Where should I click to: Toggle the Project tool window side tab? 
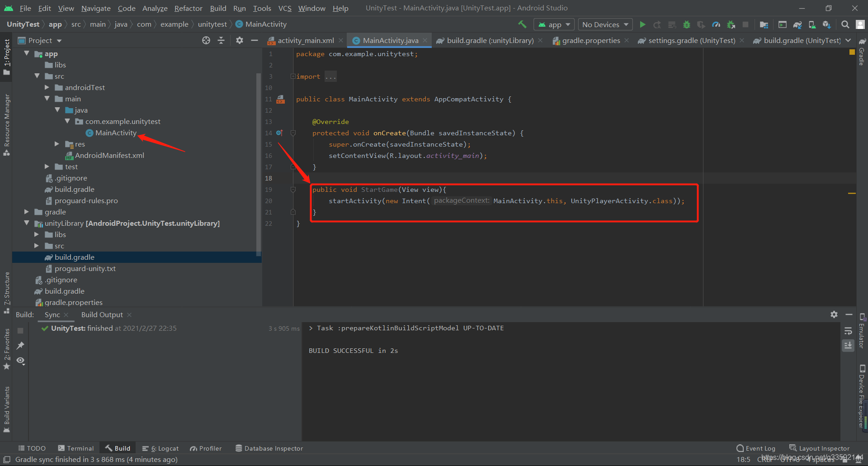(6, 57)
